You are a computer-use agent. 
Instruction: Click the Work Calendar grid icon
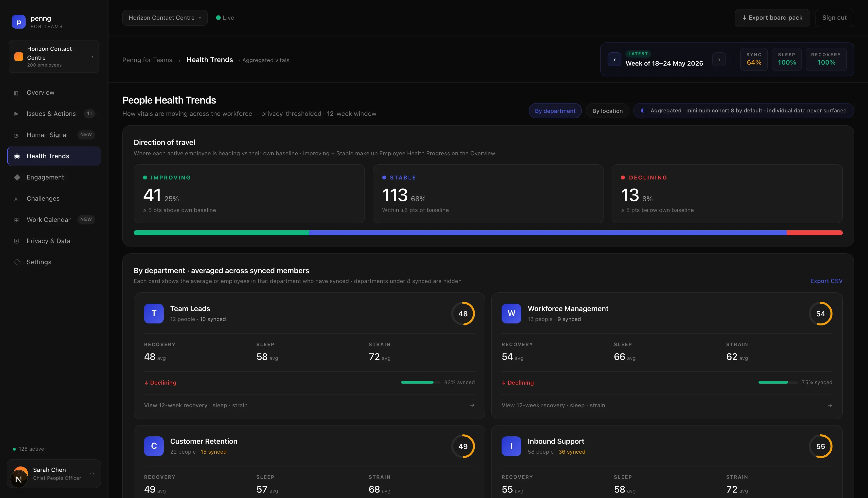16,220
